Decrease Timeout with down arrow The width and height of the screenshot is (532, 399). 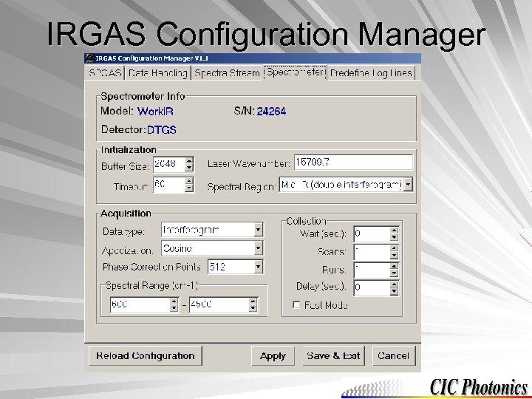click(189, 188)
